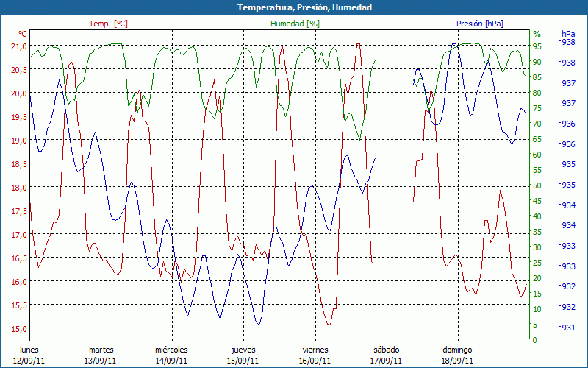
Task: Click the blue hPa unit label
Action: [568, 34]
